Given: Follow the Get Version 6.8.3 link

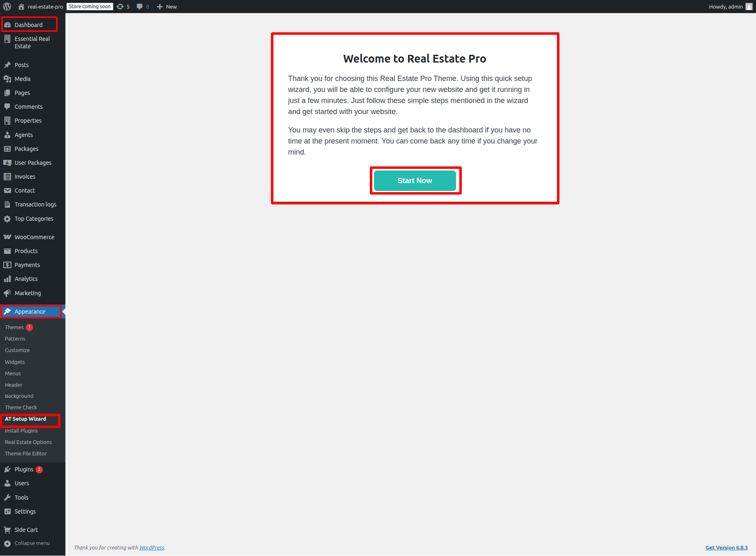Looking at the screenshot, I should (x=726, y=548).
